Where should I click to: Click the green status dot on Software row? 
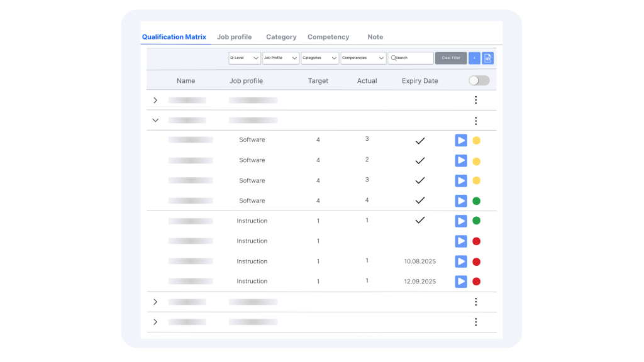(476, 201)
